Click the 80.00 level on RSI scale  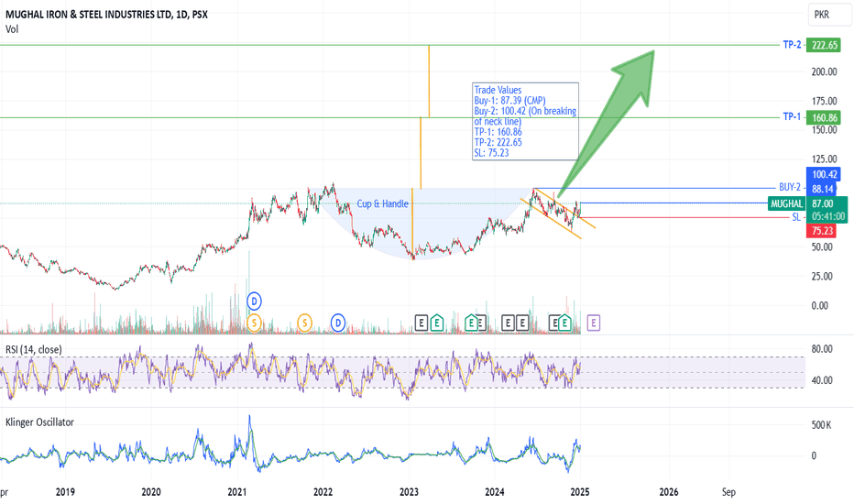(x=822, y=349)
